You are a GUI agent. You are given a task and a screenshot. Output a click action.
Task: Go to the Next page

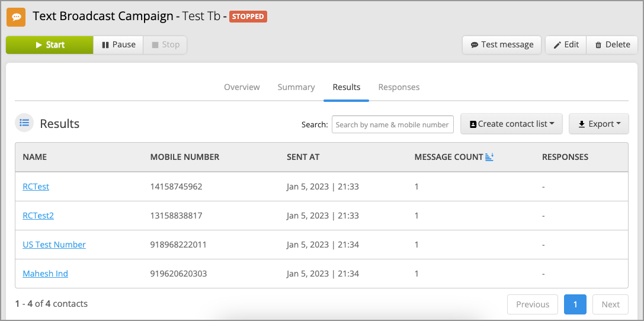(x=610, y=304)
